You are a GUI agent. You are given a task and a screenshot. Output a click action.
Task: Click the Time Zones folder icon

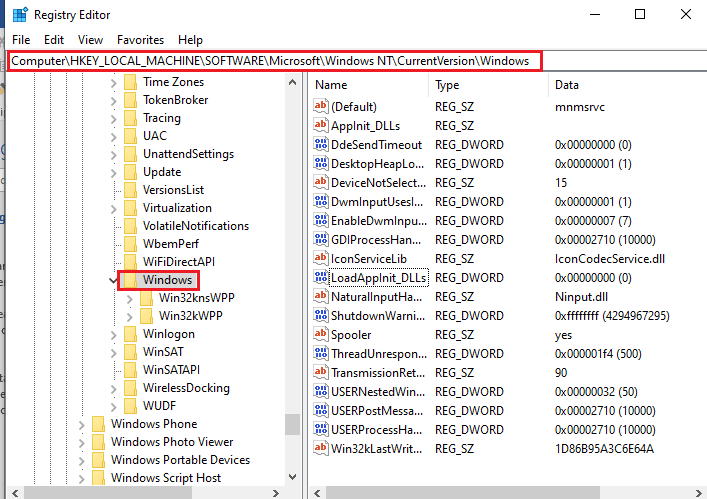pos(130,82)
